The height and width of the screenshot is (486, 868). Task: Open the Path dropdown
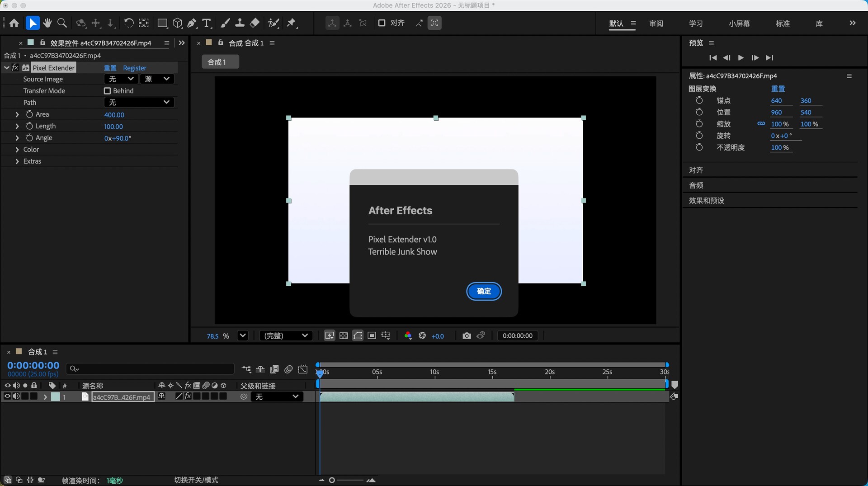click(x=139, y=103)
